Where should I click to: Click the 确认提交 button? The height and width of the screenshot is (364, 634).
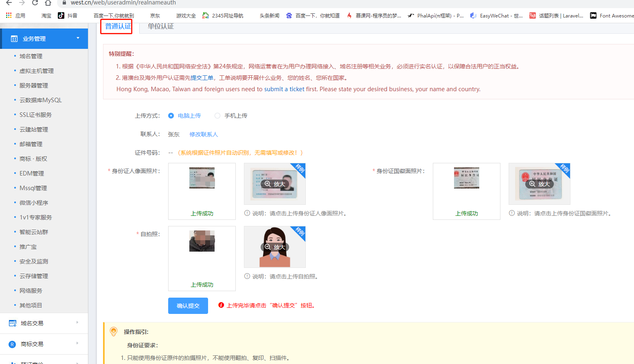coord(188,306)
